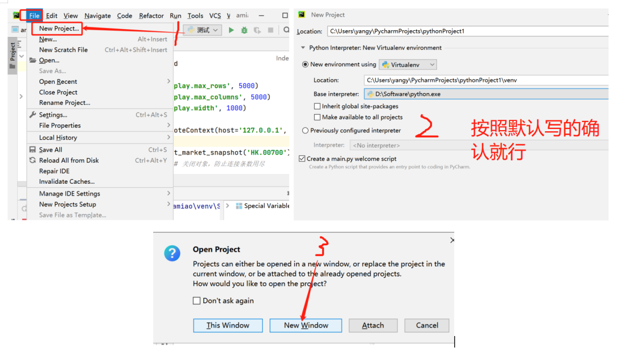This screenshot has height=364, width=617.
Task: Check the Don't ask again box
Action: (197, 301)
